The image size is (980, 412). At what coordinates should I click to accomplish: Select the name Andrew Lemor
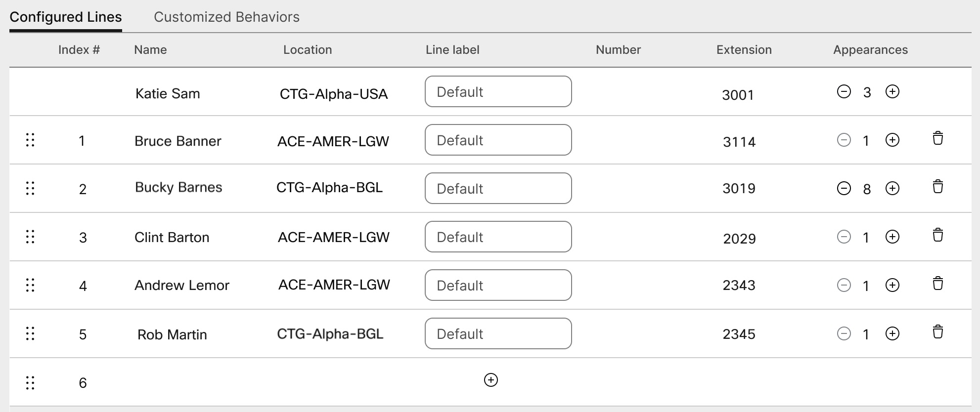[182, 286]
